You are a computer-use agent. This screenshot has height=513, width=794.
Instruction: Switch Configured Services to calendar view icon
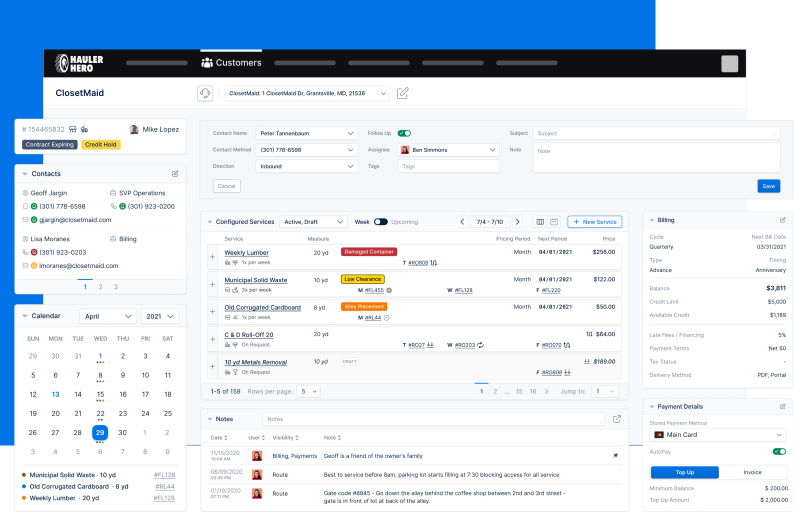pos(554,222)
